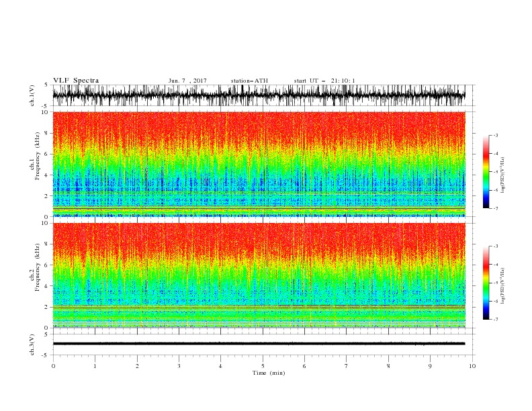Click the time axis tick label '10'

tap(472, 366)
